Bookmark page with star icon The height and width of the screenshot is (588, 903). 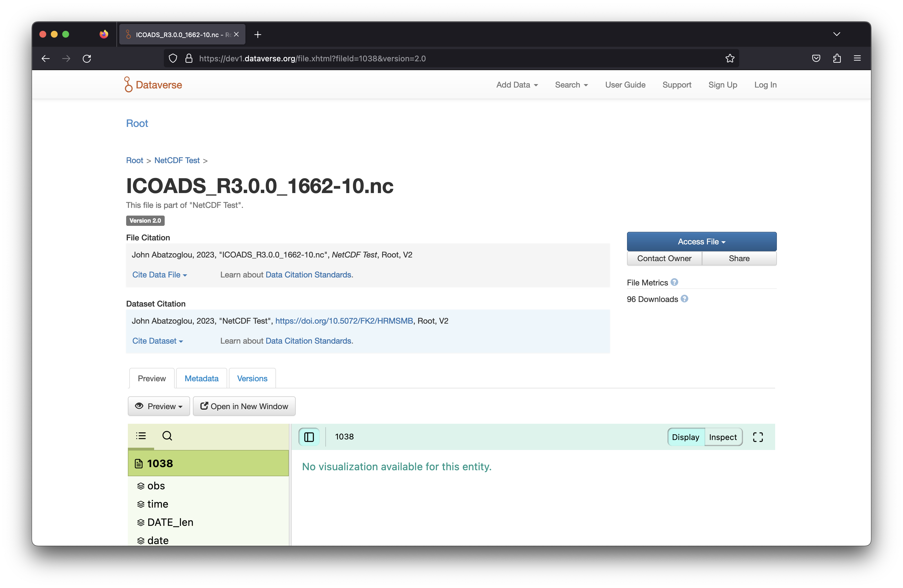(729, 58)
